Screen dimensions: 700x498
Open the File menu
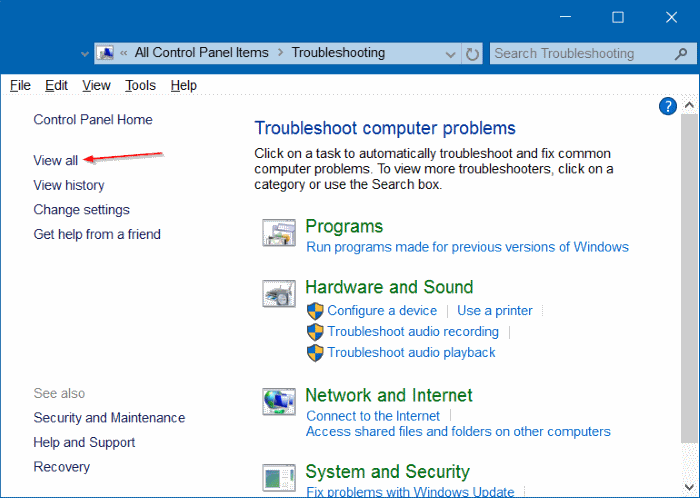coord(21,85)
